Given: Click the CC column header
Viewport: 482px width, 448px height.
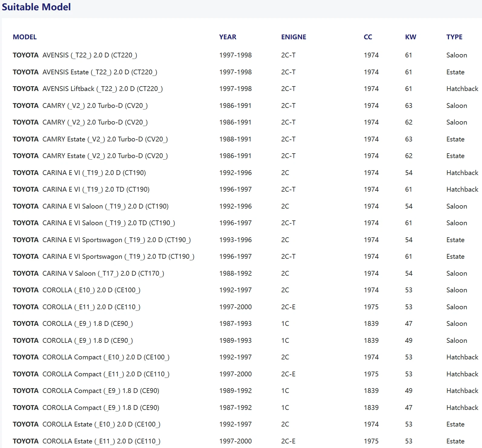Looking at the screenshot, I should (x=368, y=37).
